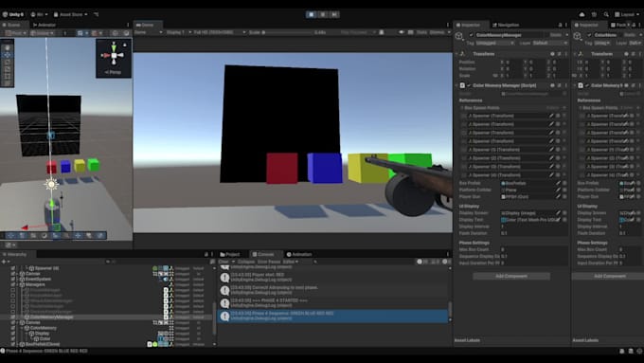Image resolution: width=644 pixels, height=363 pixels.
Task: Click the Clear button in Console
Action: pos(224,262)
